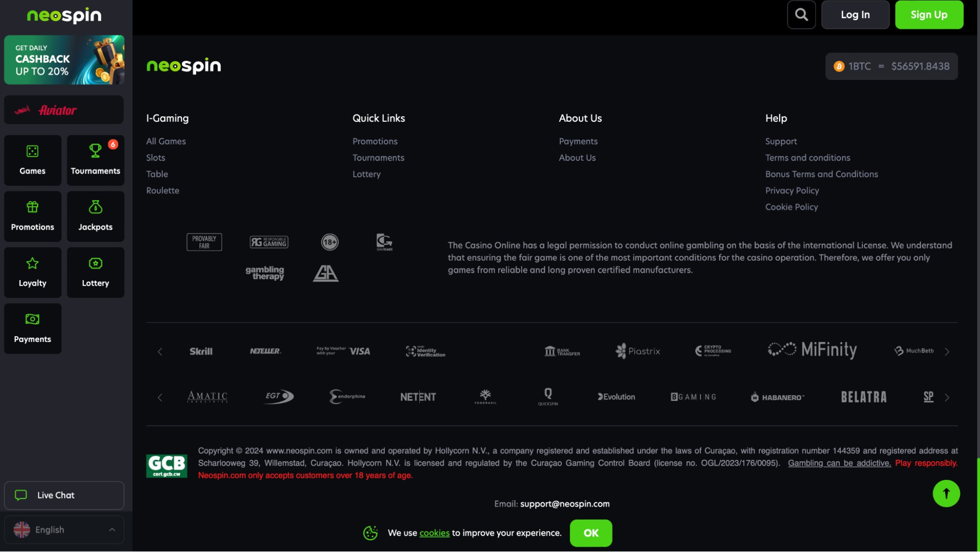Click the neospin footer logo

point(184,66)
